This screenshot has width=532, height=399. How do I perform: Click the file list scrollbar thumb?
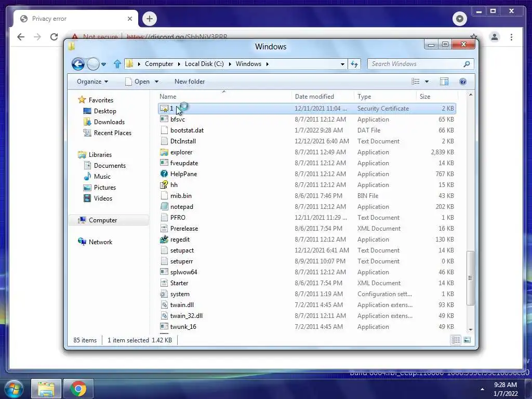click(470, 278)
